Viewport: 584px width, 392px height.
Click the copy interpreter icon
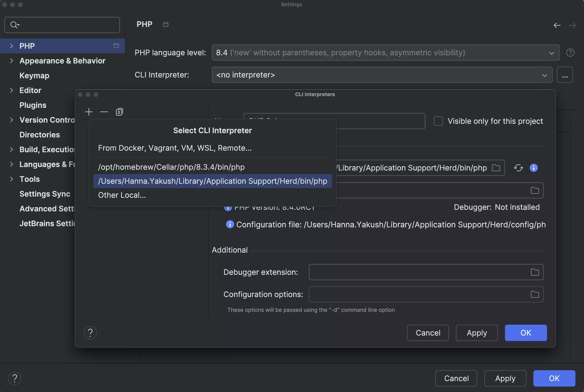tap(119, 112)
